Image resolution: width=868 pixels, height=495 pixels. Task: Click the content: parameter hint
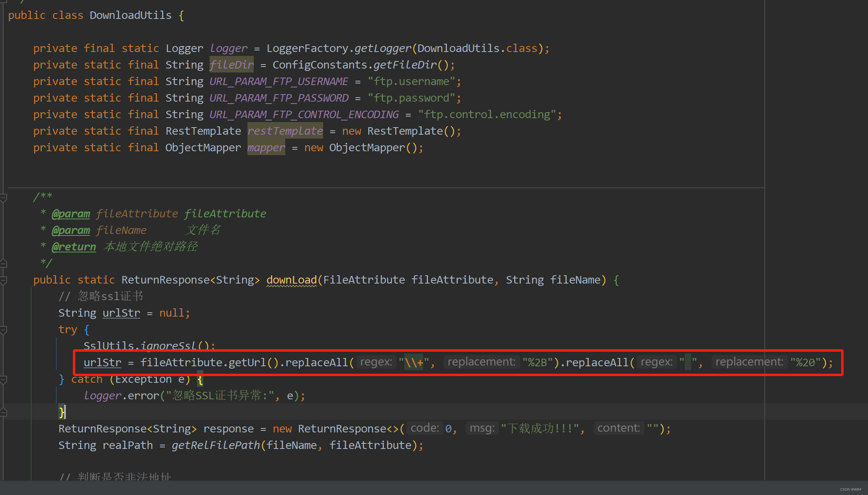(x=618, y=428)
